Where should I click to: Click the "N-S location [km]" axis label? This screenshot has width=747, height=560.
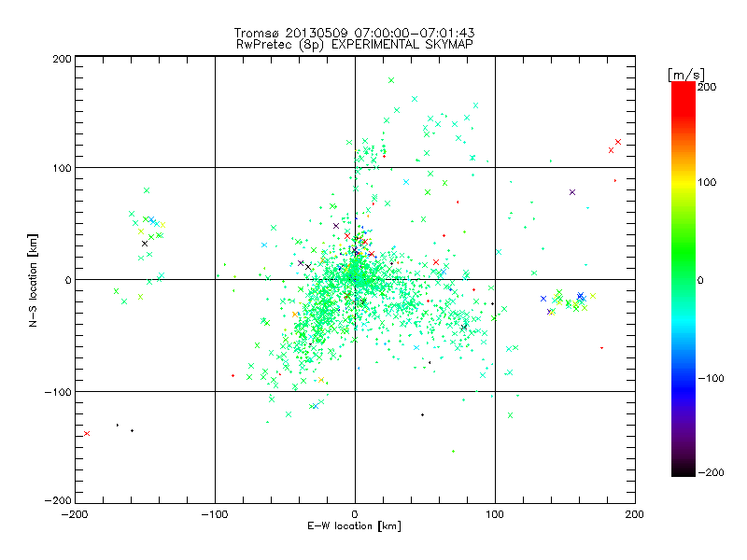pos(33,280)
